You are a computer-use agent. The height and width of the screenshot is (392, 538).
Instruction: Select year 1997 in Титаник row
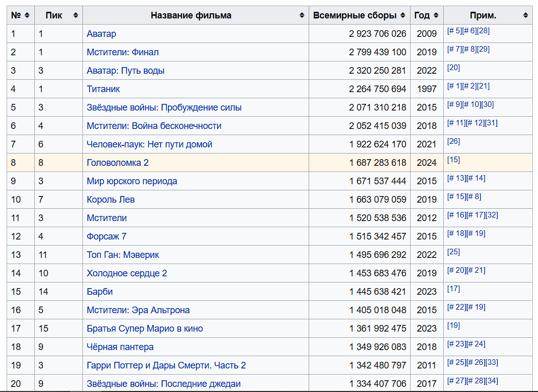click(x=426, y=89)
